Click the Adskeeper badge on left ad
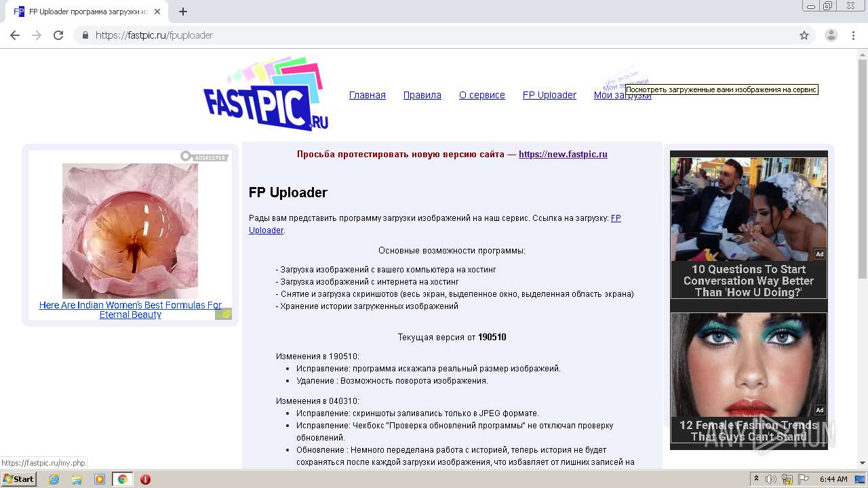 pos(204,157)
